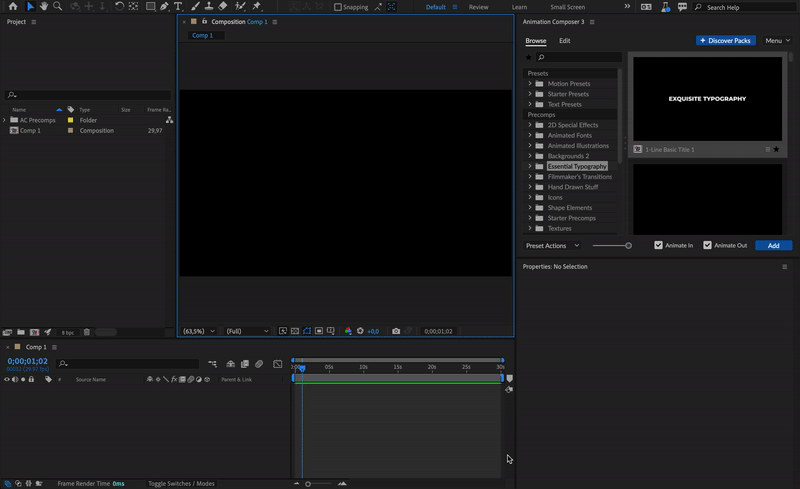The width and height of the screenshot is (800, 489).
Task: Click the Add button
Action: [x=773, y=246]
